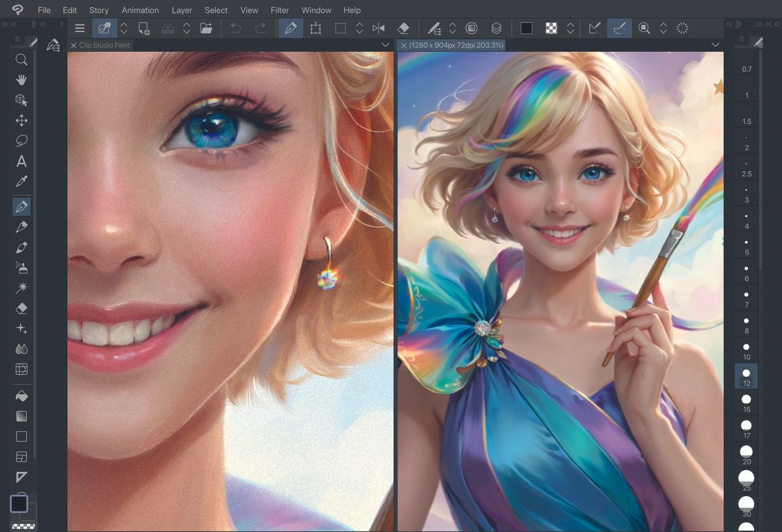
Task: Open the document tab dropdown chevron
Action: click(715, 44)
